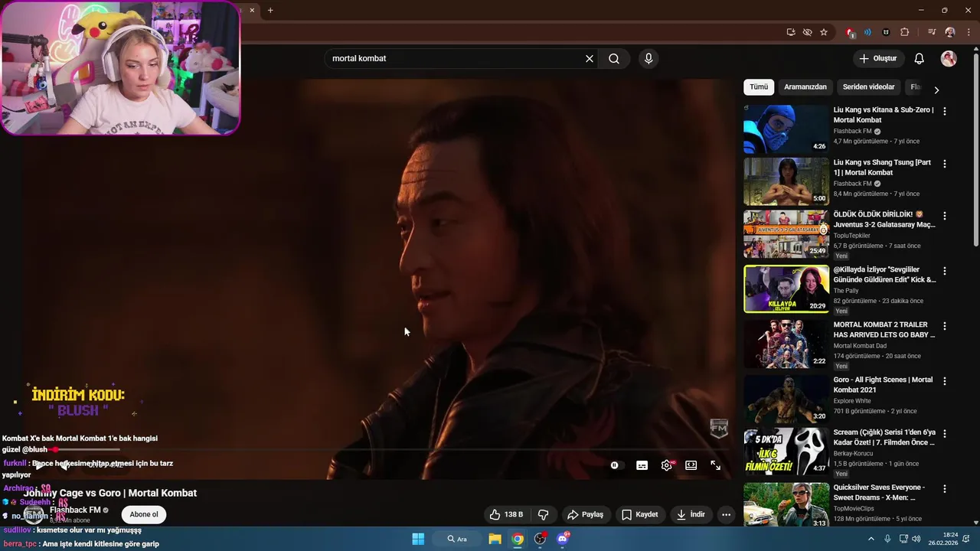Viewport: 980px width, 551px height.
Task: Open Chrome three-dot menu
Action: click(969, 32)
